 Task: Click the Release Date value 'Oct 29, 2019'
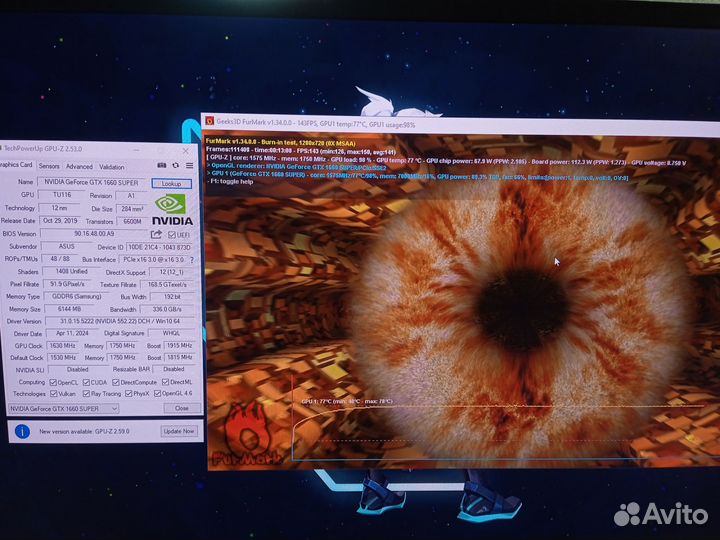coord(60,220)
